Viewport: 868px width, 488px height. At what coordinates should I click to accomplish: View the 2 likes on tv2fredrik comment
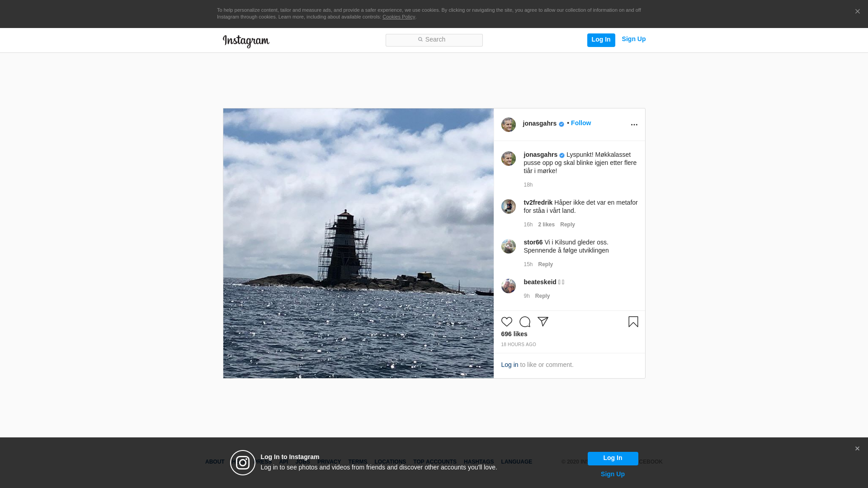(x=546, y=225)
